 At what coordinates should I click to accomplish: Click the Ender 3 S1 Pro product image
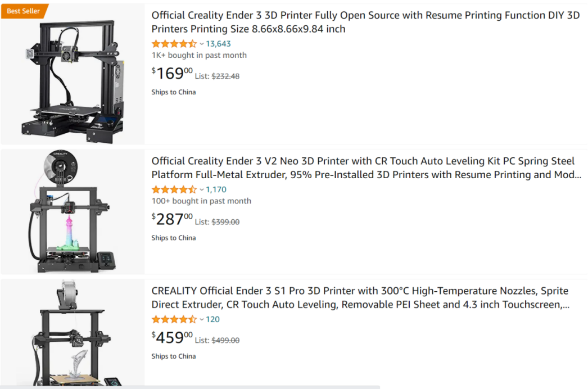point(73,333)
